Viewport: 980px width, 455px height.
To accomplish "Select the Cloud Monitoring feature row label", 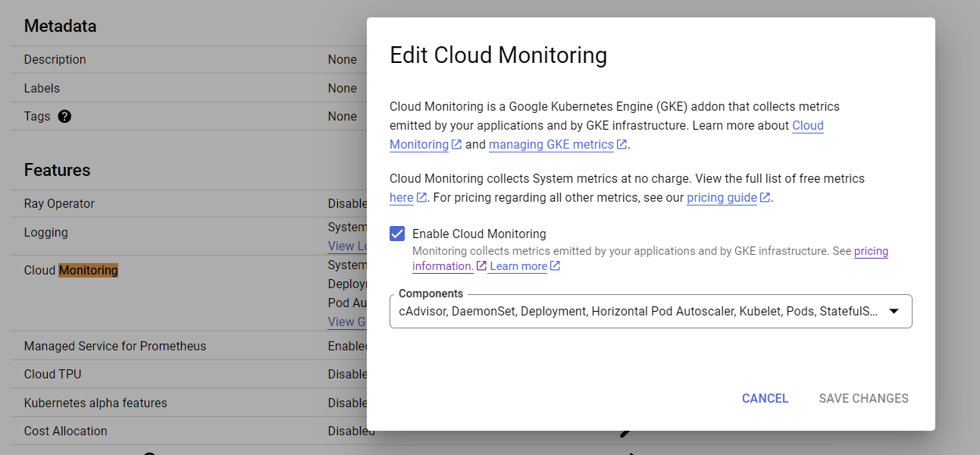I will (x=71, y=270).
